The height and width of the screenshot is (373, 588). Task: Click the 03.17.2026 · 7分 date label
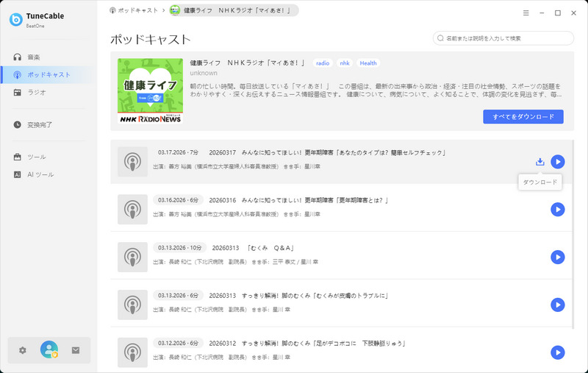(x=178, y=152)
